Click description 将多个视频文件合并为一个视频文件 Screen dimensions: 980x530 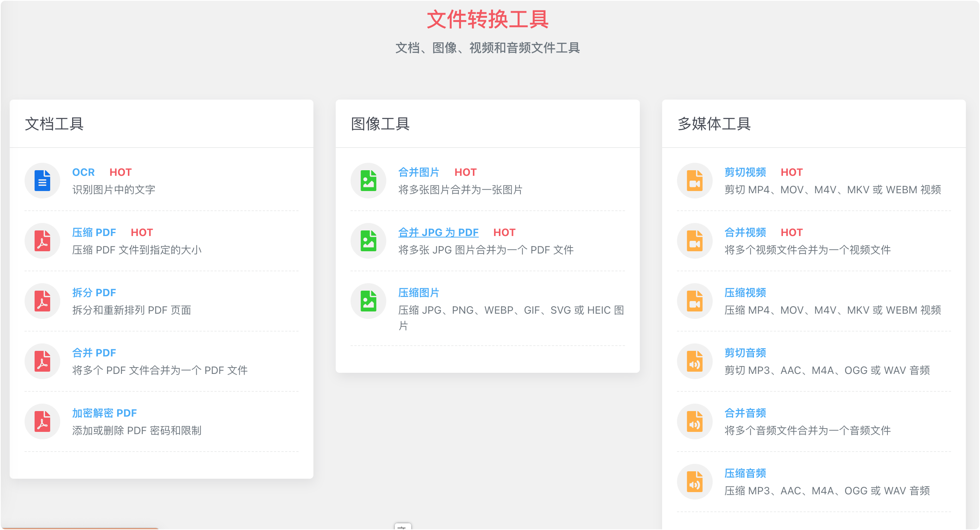[807, 250]
